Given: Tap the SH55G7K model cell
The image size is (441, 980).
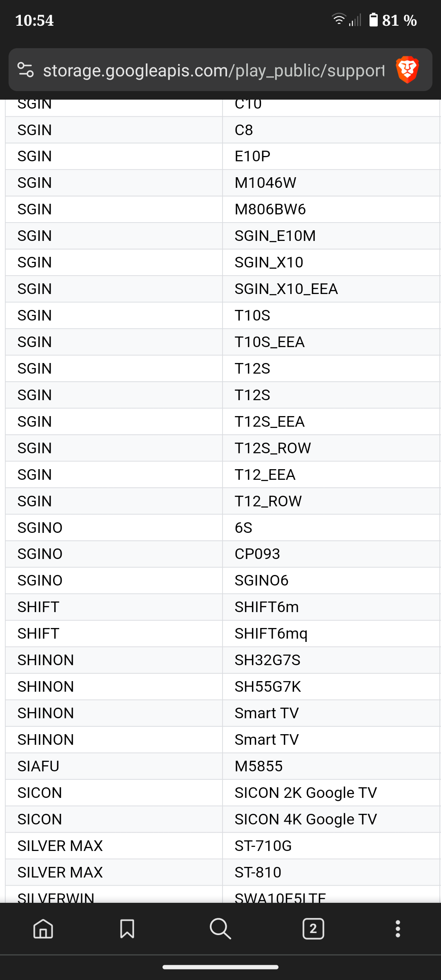Looking at the screenshot, I should (x=267, y=686).
